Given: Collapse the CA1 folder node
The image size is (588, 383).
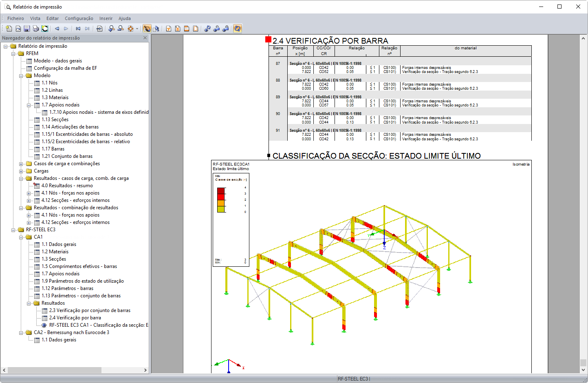Looking at the screenshot, I should [21, 237].
